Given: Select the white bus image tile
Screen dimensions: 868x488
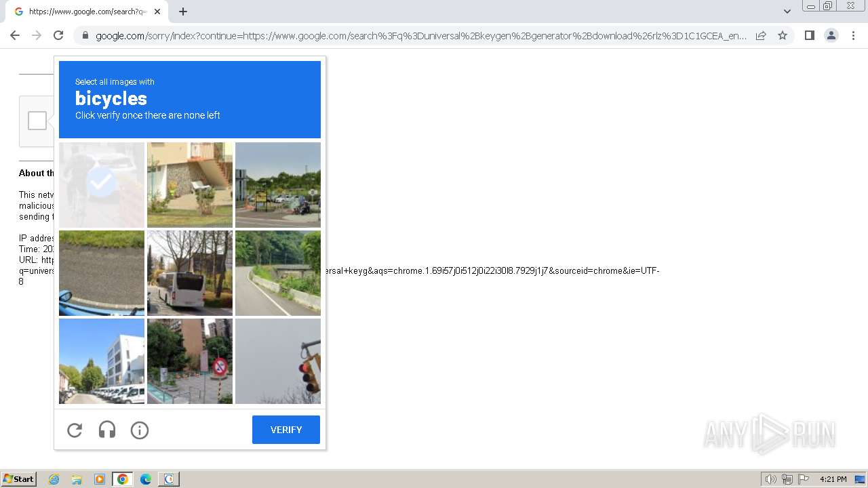Looking at the screenshot, I should coord(190,273).
